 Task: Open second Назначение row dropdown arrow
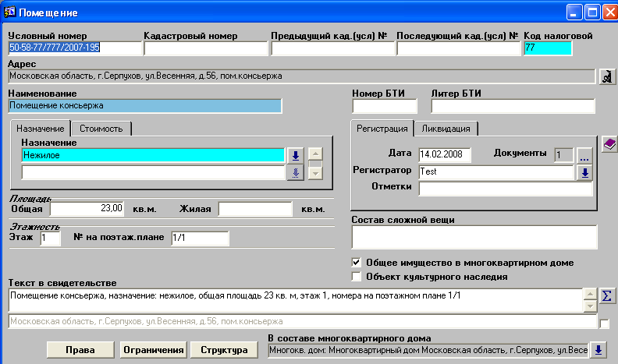point(296,173)
